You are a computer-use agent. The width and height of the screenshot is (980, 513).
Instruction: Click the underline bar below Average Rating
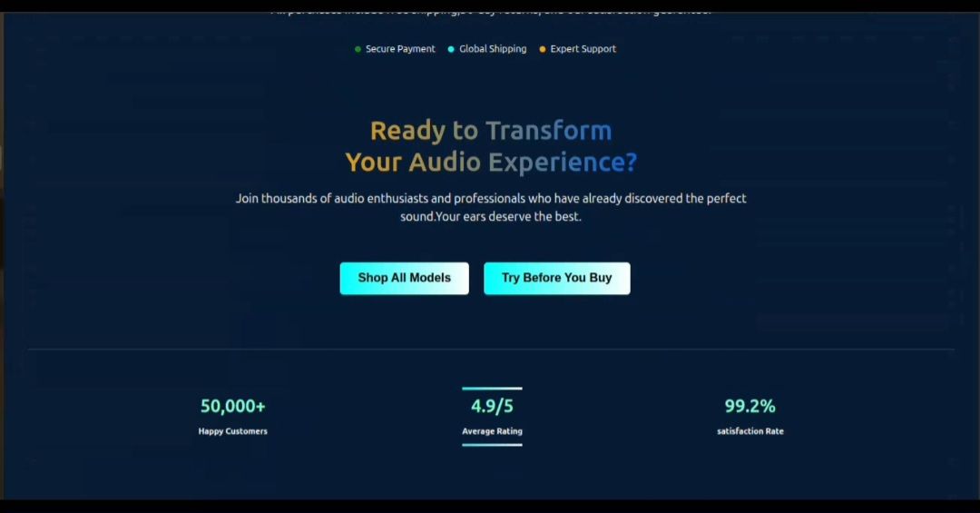pyautogui.click(x=492, y=445)
